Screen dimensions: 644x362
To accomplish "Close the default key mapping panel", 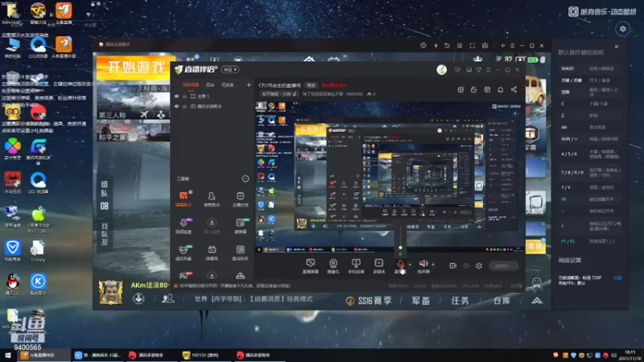I will click(617, 47).
